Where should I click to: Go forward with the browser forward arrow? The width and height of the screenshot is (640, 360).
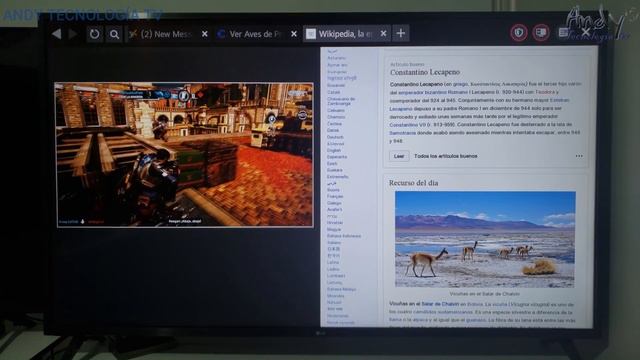coord(73,34)
